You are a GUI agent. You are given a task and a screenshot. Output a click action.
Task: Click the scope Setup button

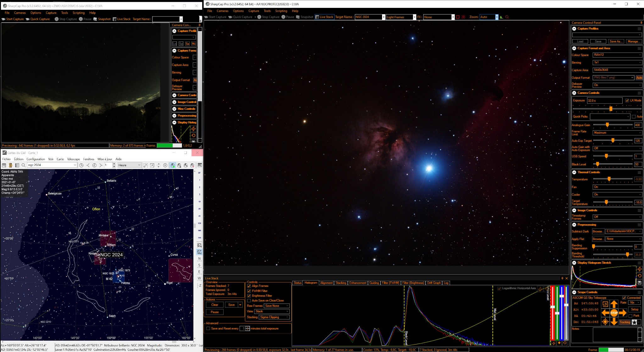pyautogui.click(x=635, y=309)
